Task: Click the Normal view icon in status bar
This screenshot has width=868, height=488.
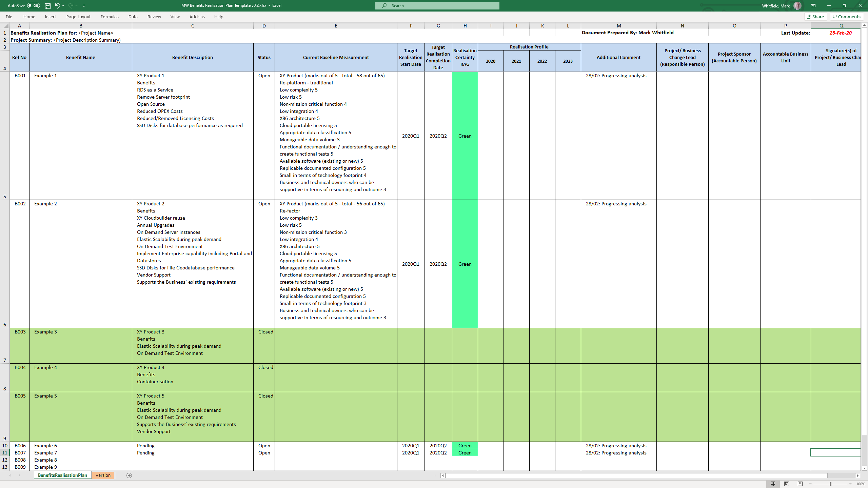Action: [773, 484]
